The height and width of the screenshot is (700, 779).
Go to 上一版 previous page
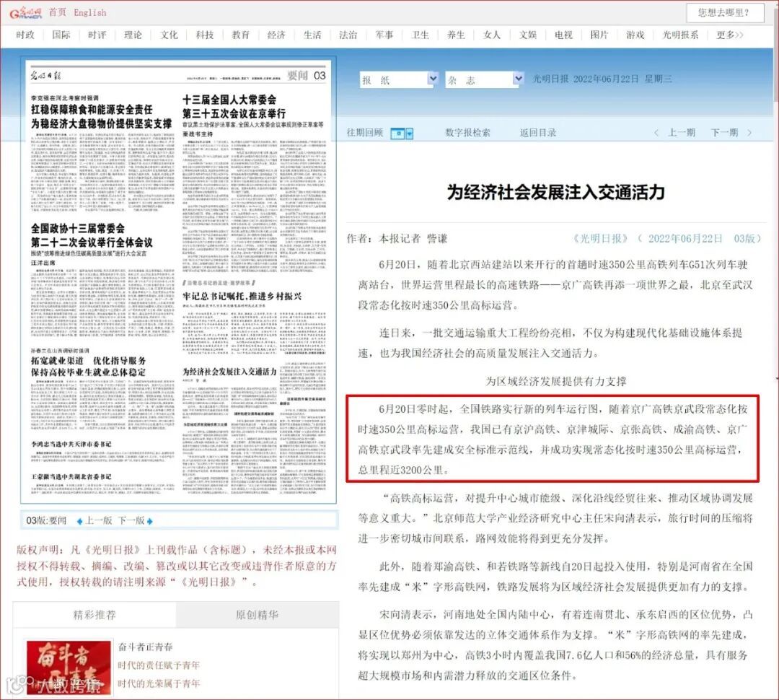click(98, 520)
